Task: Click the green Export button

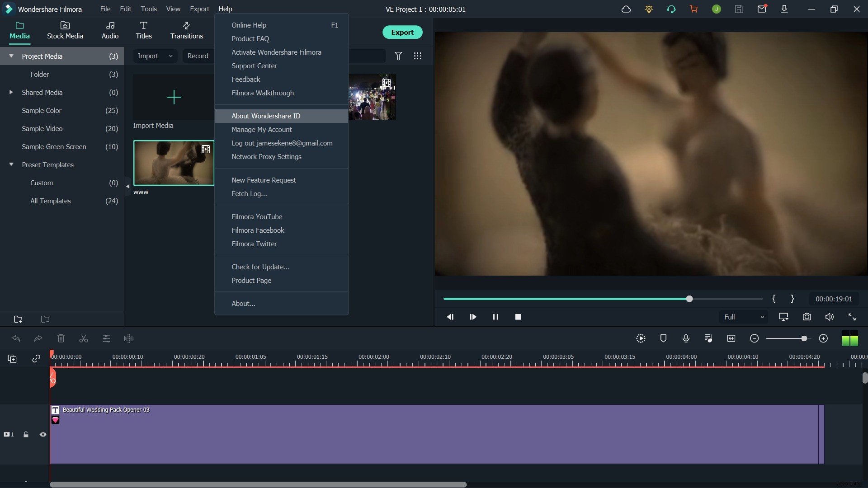Action: click(402, 32)
